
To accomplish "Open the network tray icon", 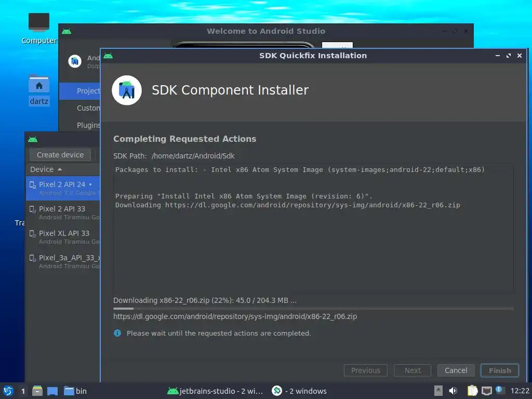I will 486,391.
